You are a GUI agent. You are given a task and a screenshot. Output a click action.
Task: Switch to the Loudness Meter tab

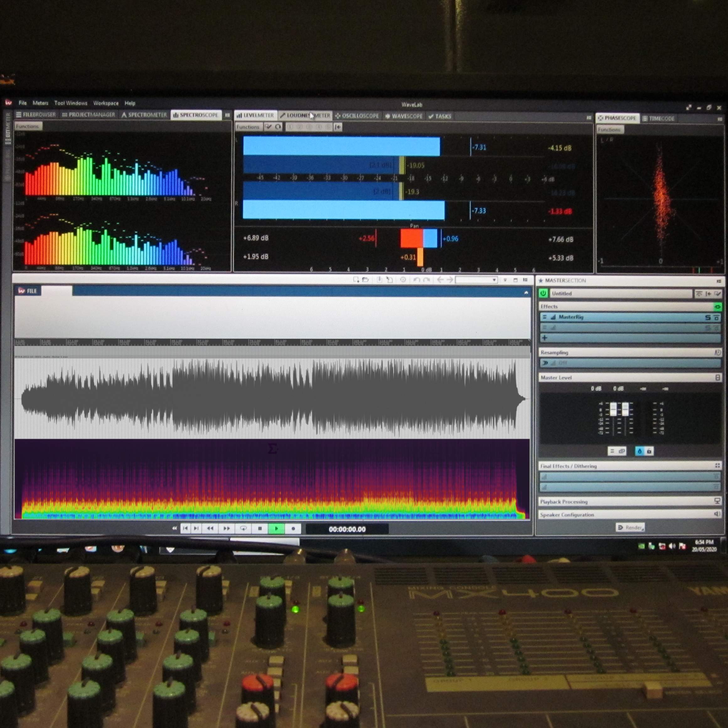click(305, 116)
